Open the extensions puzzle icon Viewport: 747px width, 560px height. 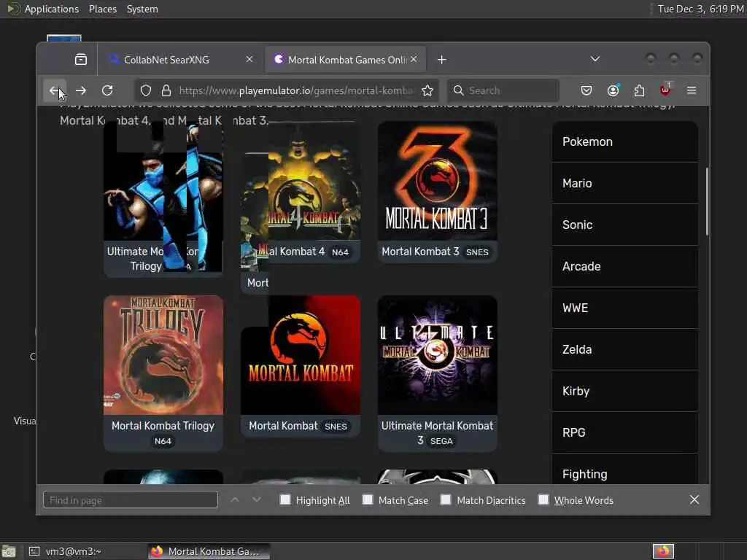(639, 90)
